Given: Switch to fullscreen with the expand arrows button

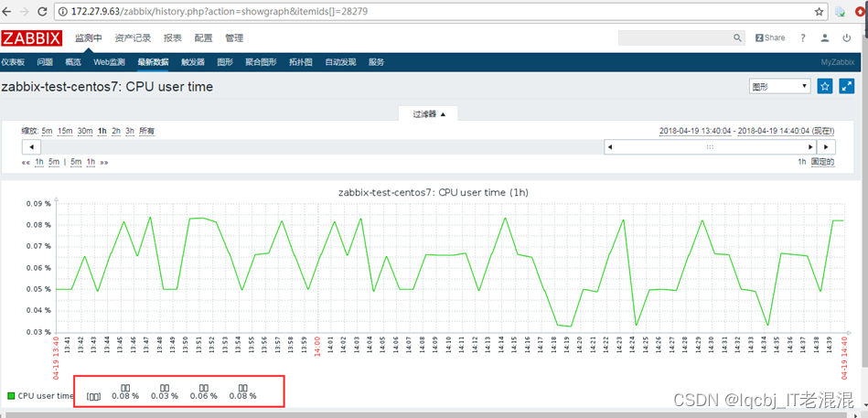Looking at the screenshot, I should tap(847, 86).
